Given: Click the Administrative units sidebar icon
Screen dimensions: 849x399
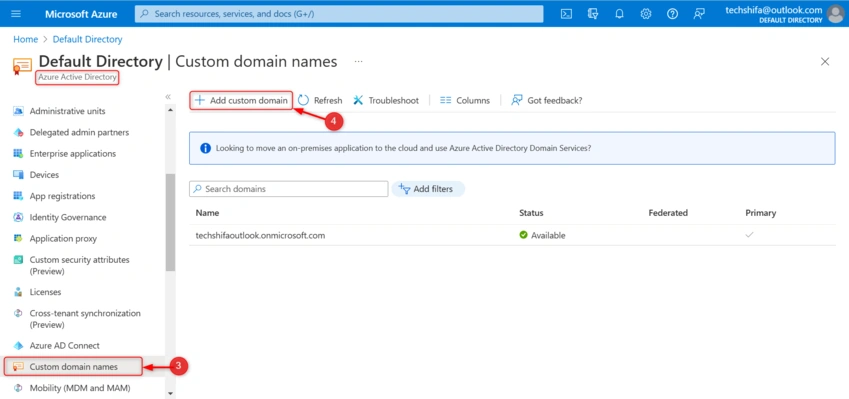Looking at the screenshot, I should (x=18, y=111).
